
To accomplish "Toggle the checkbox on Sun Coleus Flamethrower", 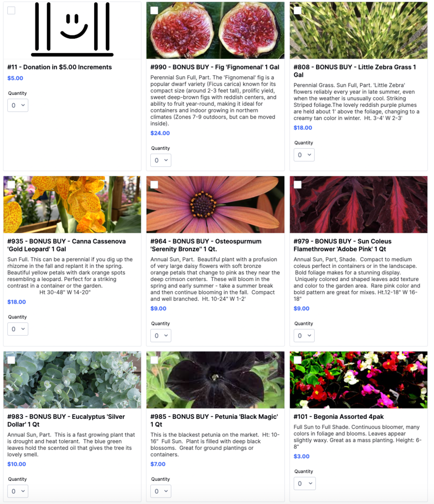I will [x=298, y=185].
